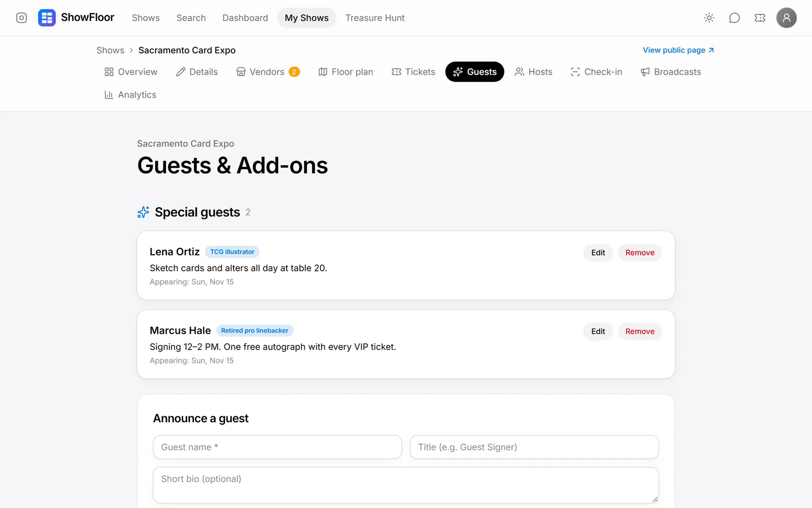Remove the Lena Ortiz guest
The height and width of the screenshot is (508, 812).
coord(639,252)
